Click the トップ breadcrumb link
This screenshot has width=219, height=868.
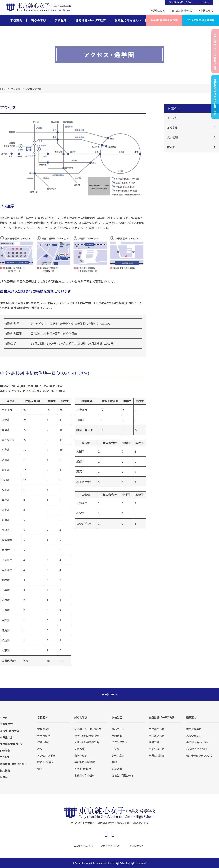pyautogui.click(x=3, y=89)
